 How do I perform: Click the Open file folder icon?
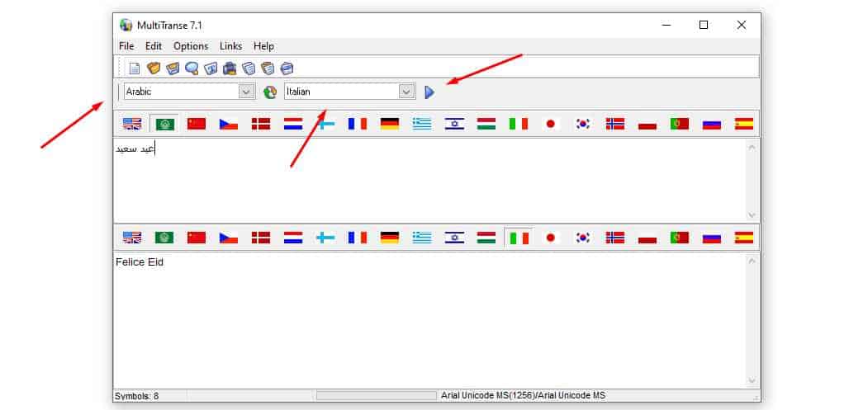pos(154,68)
